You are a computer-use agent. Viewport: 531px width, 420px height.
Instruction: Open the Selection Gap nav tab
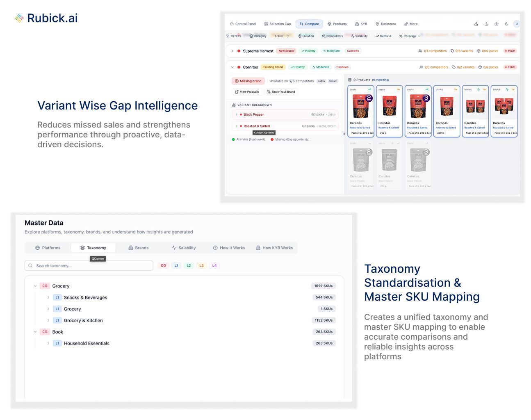278,24
